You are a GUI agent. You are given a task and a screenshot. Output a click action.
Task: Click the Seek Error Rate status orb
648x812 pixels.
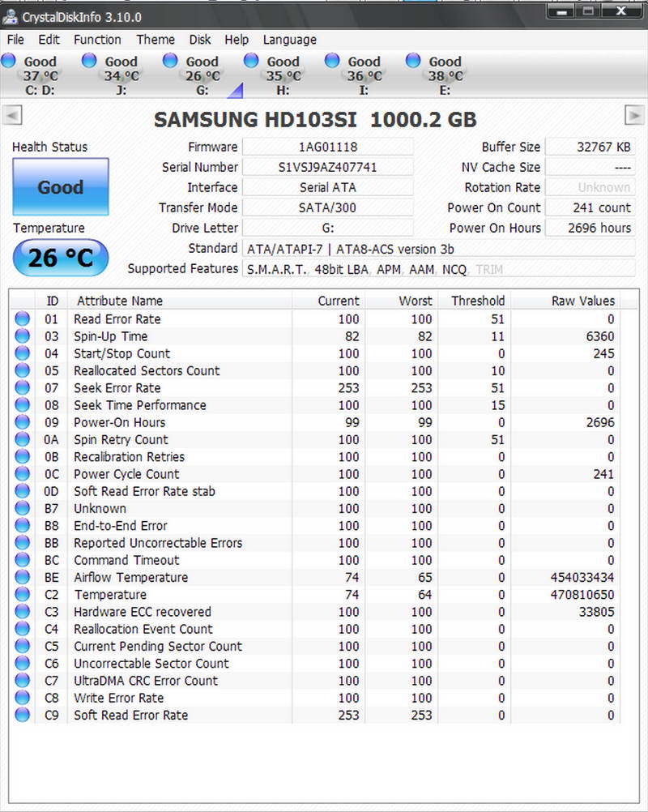[22, 387]
